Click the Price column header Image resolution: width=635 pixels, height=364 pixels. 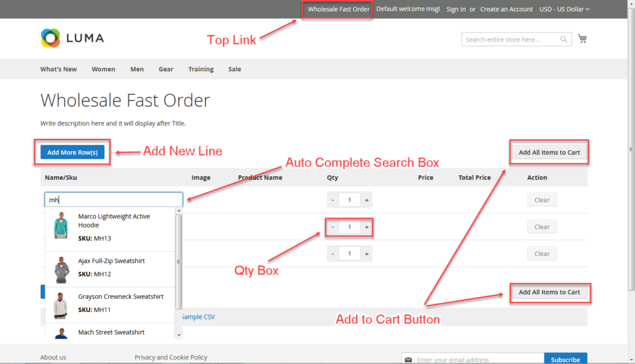tap(425, 177)
